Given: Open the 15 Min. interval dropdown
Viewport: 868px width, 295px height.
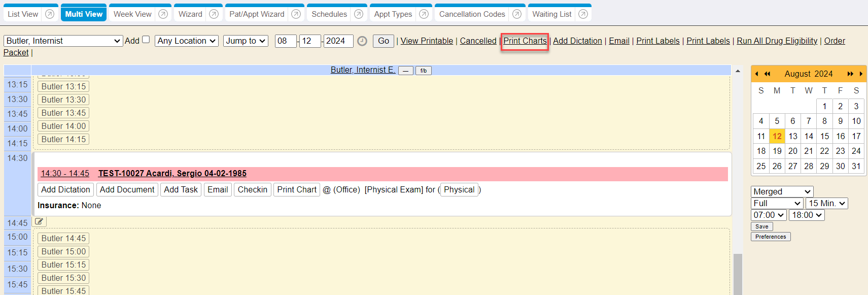Looking at the screenshot, I should pyautogui.click(x=826, y=203).
